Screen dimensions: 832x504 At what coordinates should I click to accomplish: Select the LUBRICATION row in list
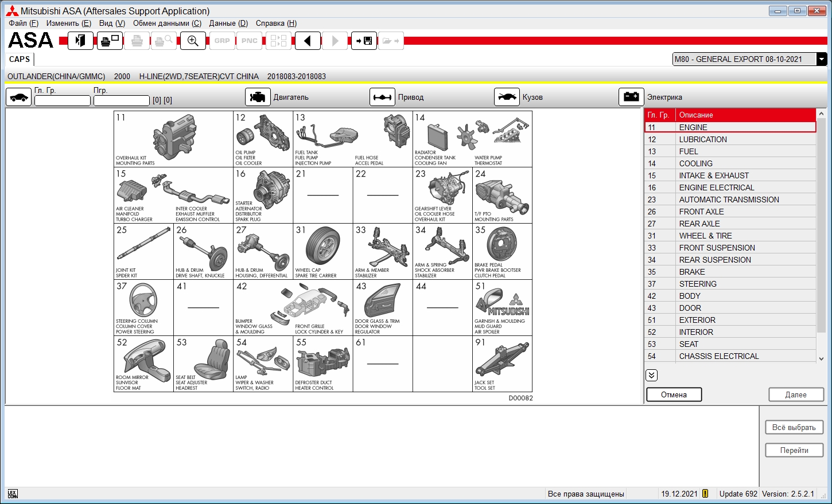click(730, 139)
